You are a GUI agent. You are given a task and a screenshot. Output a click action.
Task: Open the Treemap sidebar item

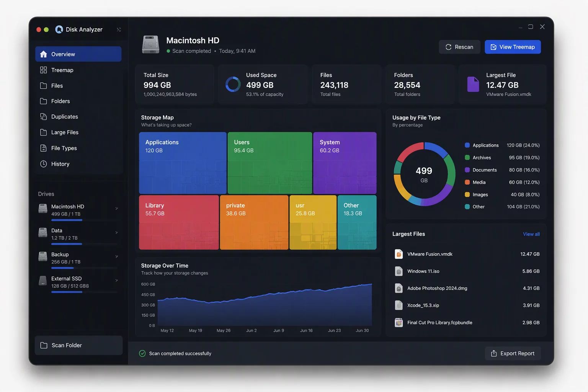78,70
